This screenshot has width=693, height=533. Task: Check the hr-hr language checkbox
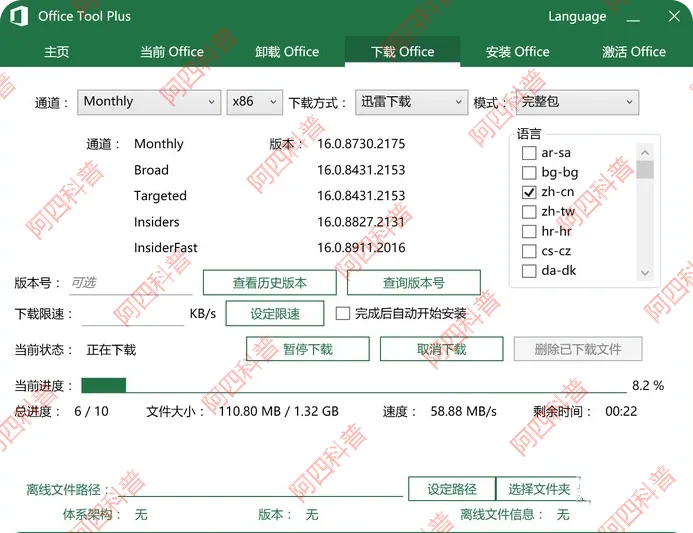(x=529, y=231)
